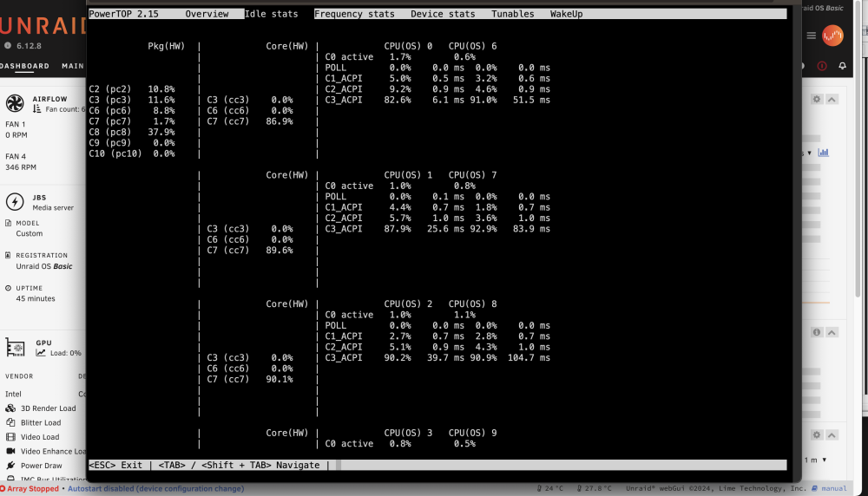Open the Unraid logo link
Image resolution: width=868 pixels, height=496 pixels.
(43, 26)
